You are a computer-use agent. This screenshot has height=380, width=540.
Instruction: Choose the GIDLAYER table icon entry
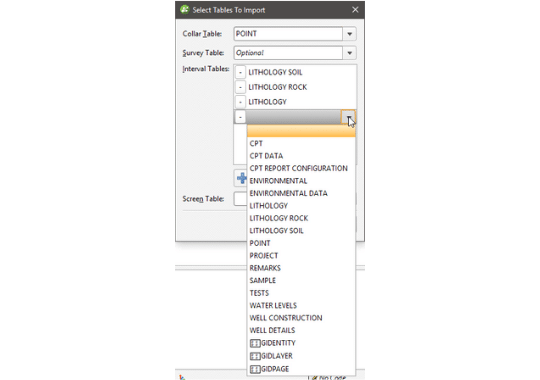pos(255,356)
